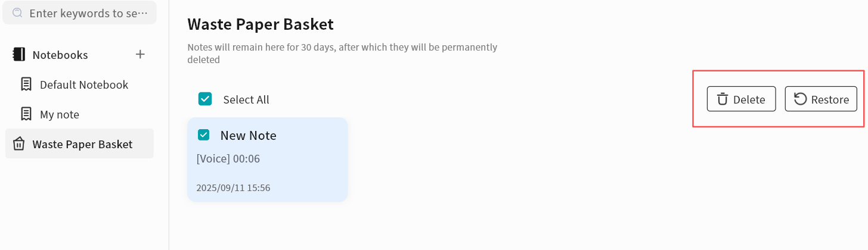Add a new notebook with plus icon

(x=140, y=55)
